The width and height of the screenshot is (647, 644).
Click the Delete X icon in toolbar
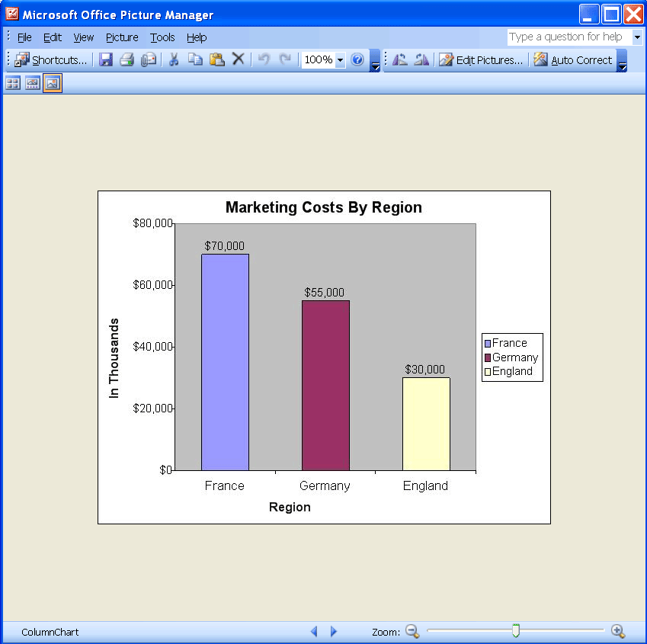coord(239,59)
